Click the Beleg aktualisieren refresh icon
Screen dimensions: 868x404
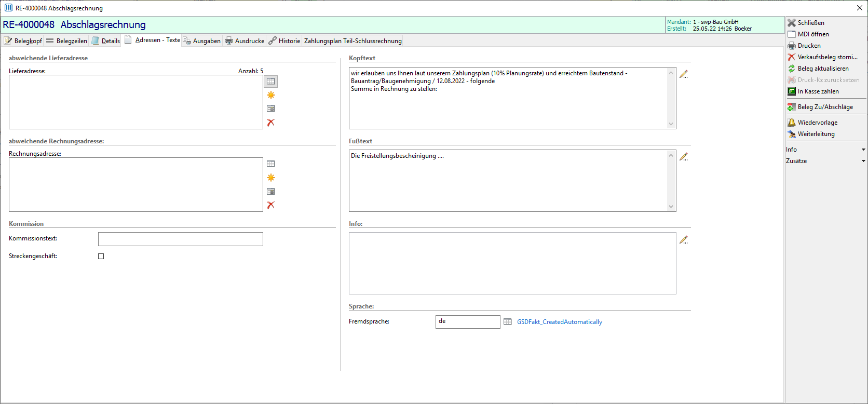click(x=792, y=69)
